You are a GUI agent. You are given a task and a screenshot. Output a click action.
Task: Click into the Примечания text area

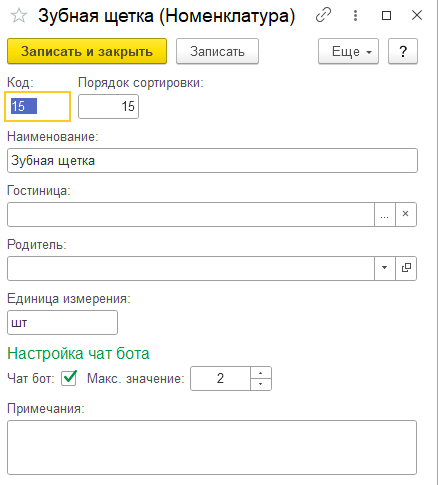coord(212,447)
